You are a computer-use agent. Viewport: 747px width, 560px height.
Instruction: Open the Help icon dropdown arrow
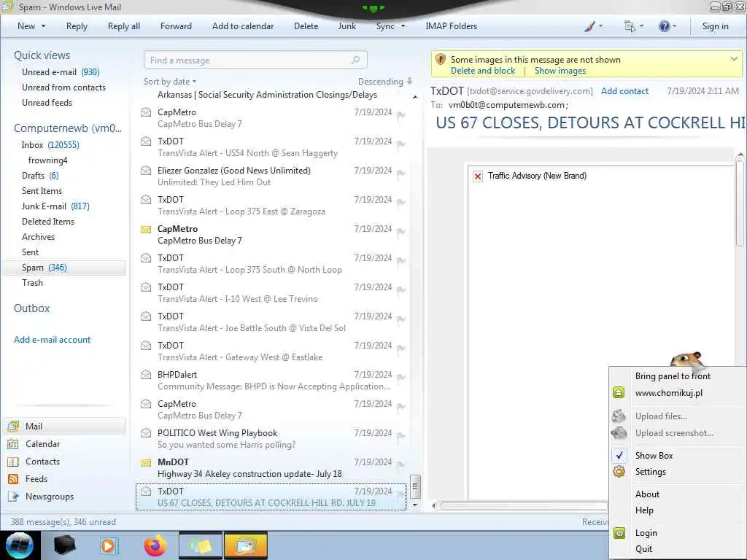point(674,26)
